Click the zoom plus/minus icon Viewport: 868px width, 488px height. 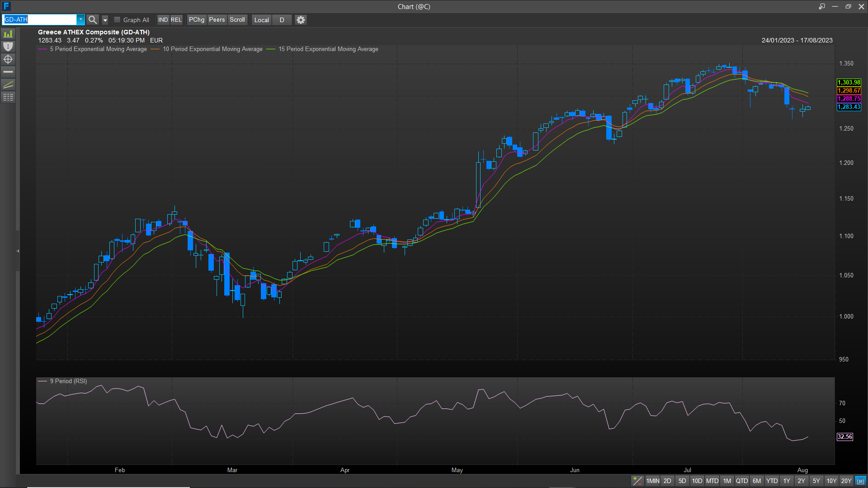[x=637, y=481]
